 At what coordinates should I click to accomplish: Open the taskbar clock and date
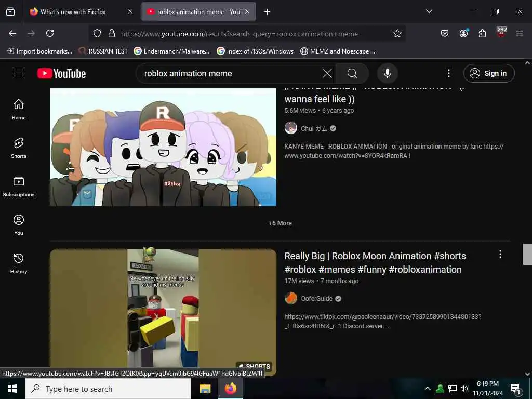click(488, 389)
